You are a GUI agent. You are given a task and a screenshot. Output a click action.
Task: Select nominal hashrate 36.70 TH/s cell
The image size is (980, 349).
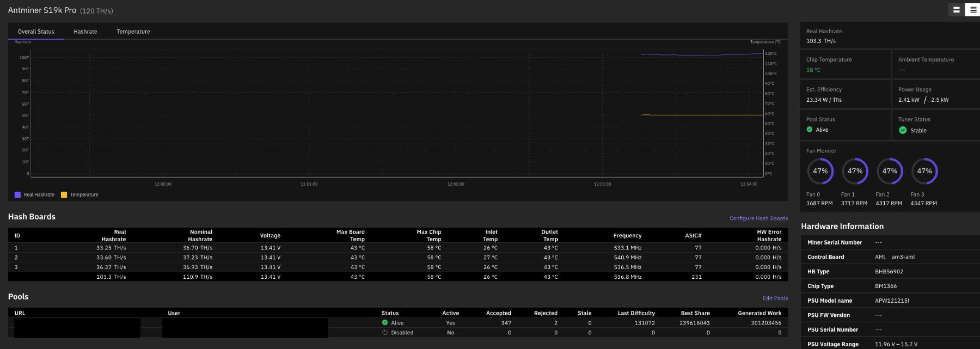pyautogui.click(x=198, y=248)
